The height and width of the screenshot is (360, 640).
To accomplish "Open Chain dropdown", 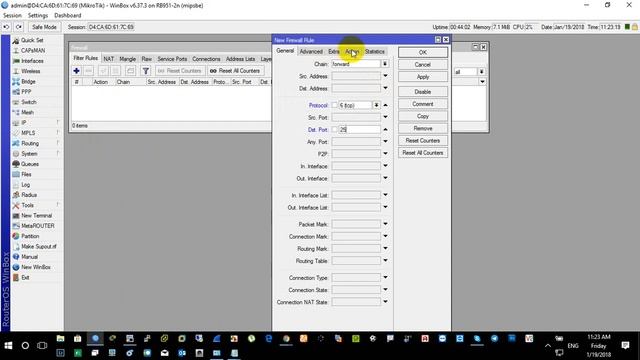I will pyautogui.click(x=384, y=64).
